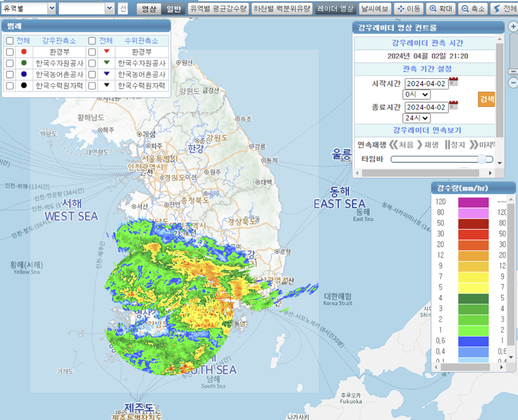This screenshot has width=518, height=420.
Task: Click the 강수량(mm/hr) panel header
Action: (473, 188)
